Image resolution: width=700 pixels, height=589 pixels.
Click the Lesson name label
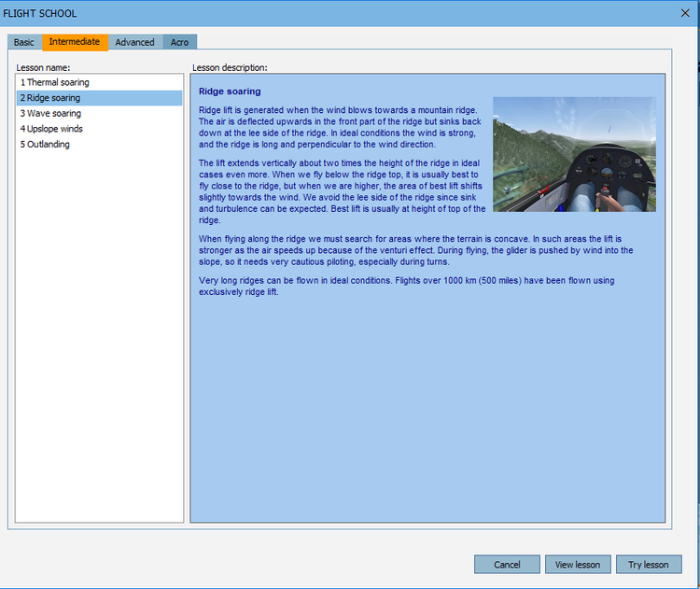coord(43,67)
